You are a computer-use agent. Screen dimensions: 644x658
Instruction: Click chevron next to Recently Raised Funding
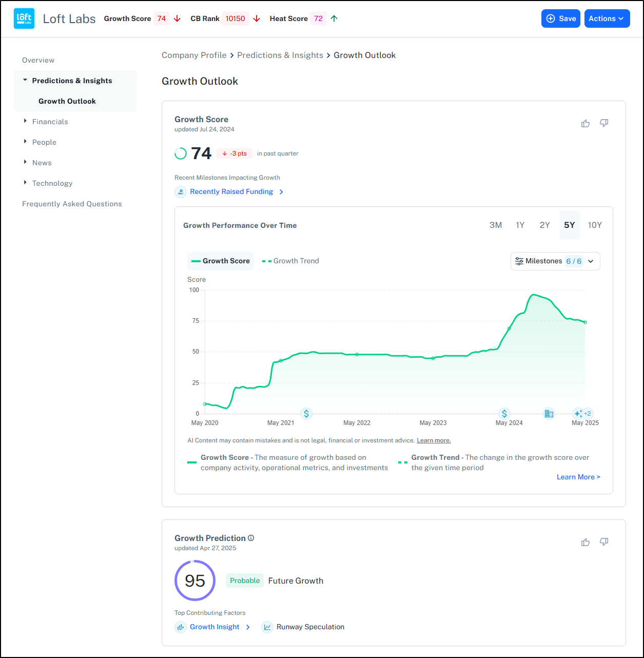pyautogui.click(x=281, y=192)
